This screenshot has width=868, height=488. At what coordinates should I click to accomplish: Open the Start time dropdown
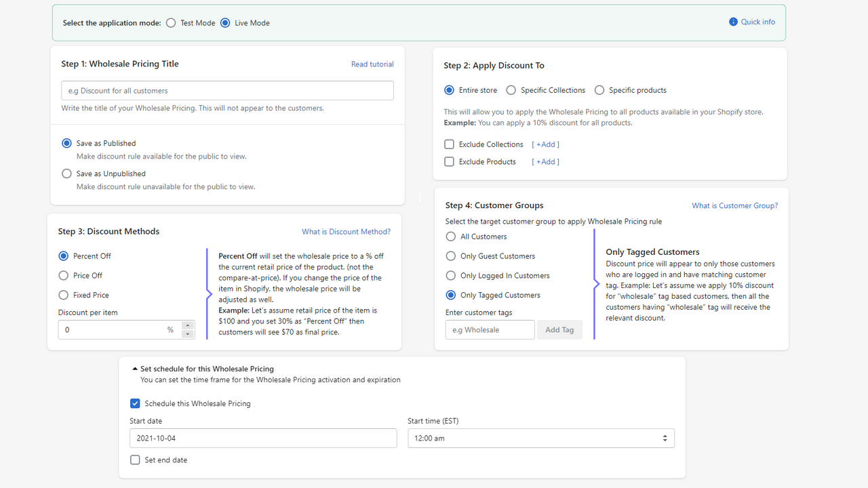pos(541,438)
